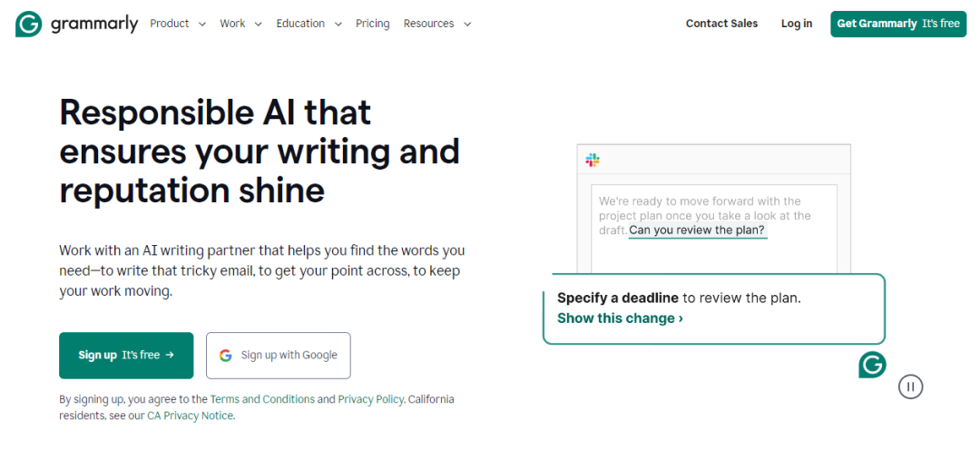Pause the demo animation
Viewport: 980px width, 470px height.
911,387
